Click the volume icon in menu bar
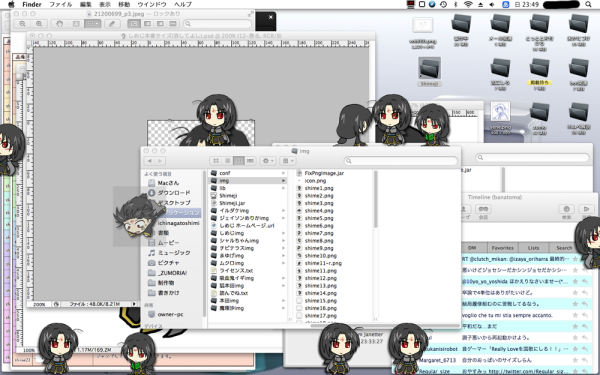The image size is (600, 375). 492,4
